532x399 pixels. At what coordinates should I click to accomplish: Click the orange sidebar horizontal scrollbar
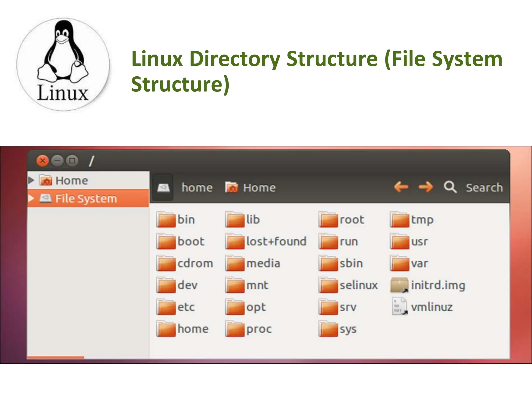55,358
